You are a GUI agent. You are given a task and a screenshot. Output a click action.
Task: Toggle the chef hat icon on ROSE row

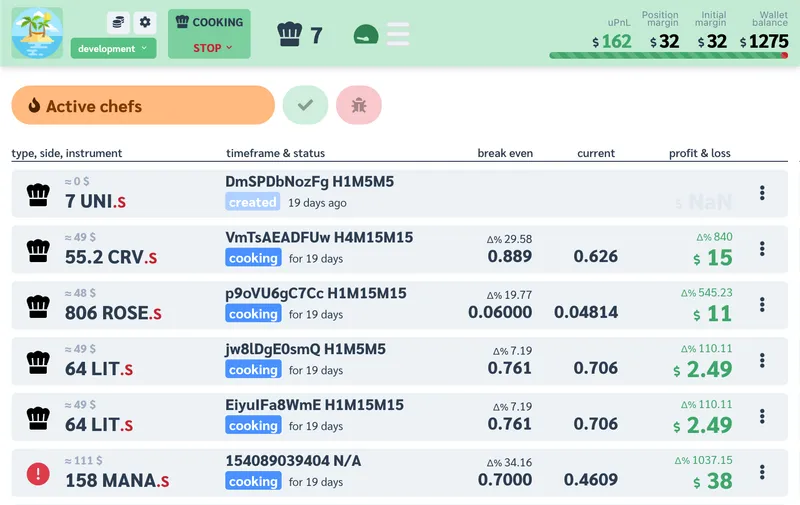tap(38, 305)
